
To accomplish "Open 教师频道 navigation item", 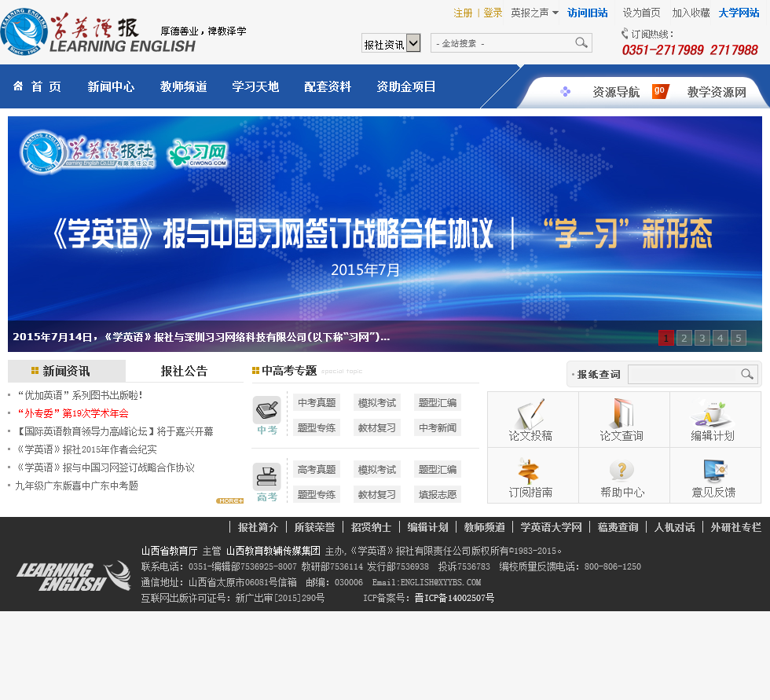I will pyautogui.click(x=183, y=86).
